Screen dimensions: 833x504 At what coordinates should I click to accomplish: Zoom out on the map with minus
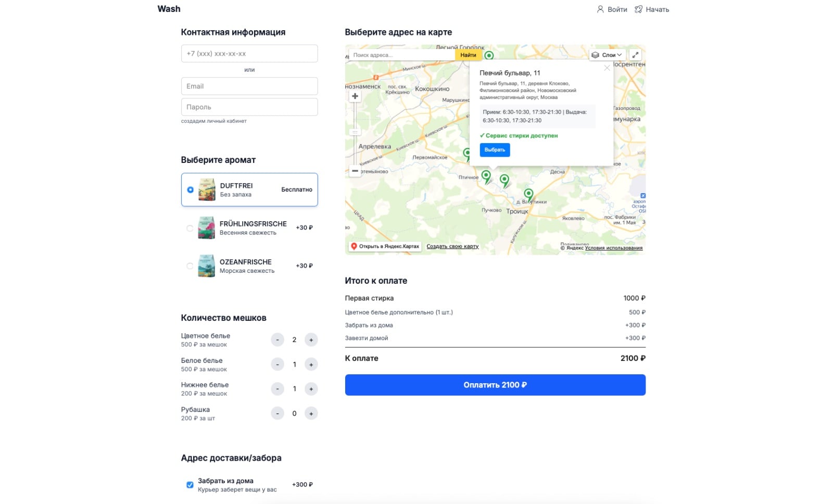click(x=355, y=171)
